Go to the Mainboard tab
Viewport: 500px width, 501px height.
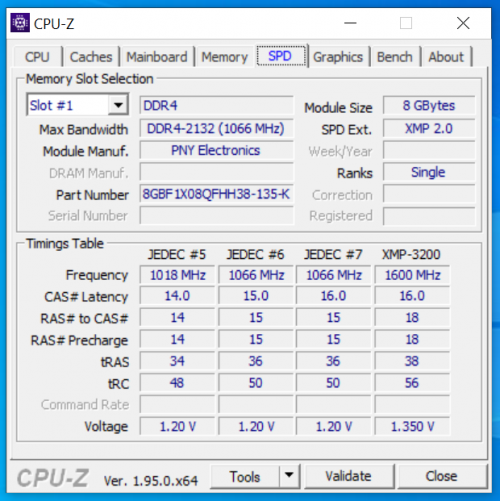click(x=157, y=57)
